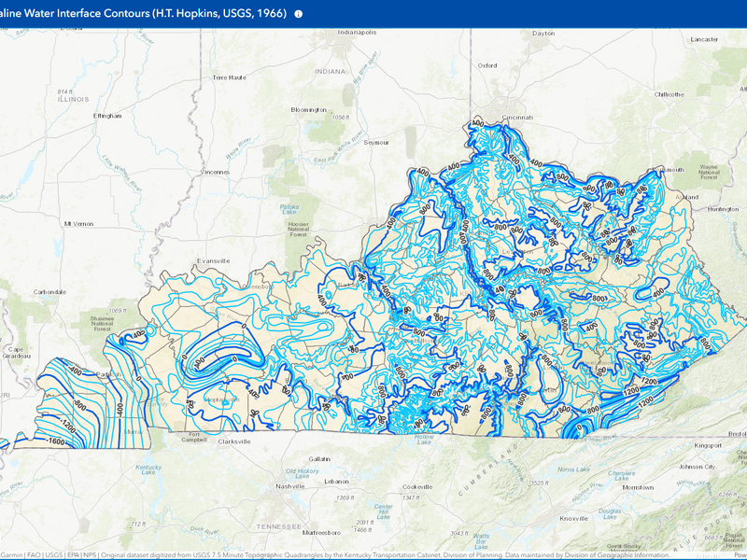This screenshot has height=560, width=747.
Task: Click the Knoxville city label
Action: [x=573, y=519]
